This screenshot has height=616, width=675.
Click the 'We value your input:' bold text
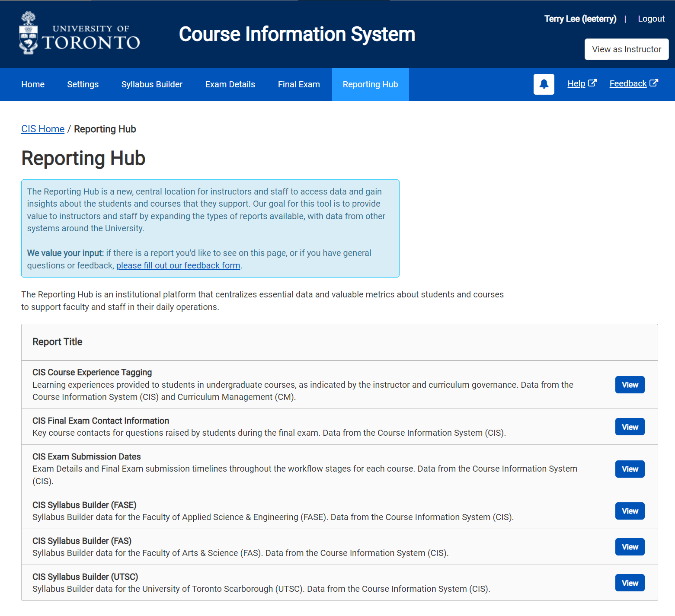(x=65, y=253)
